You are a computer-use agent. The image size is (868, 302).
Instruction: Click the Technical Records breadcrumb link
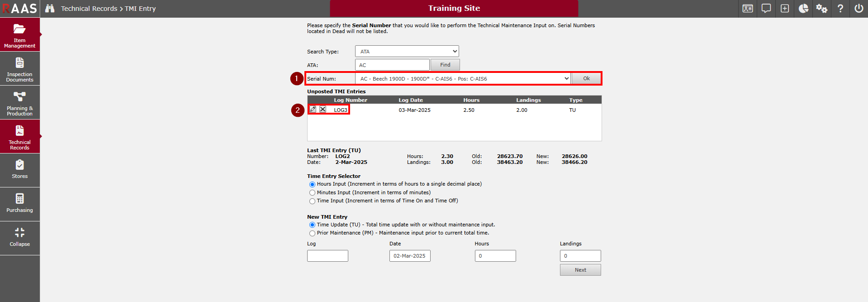[x=89, y=9]
